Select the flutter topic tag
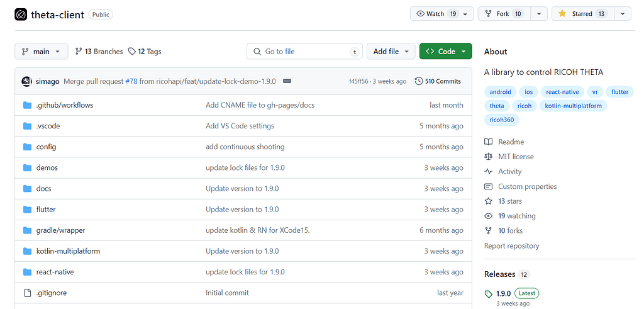644x309 pixels. (619, 92)
